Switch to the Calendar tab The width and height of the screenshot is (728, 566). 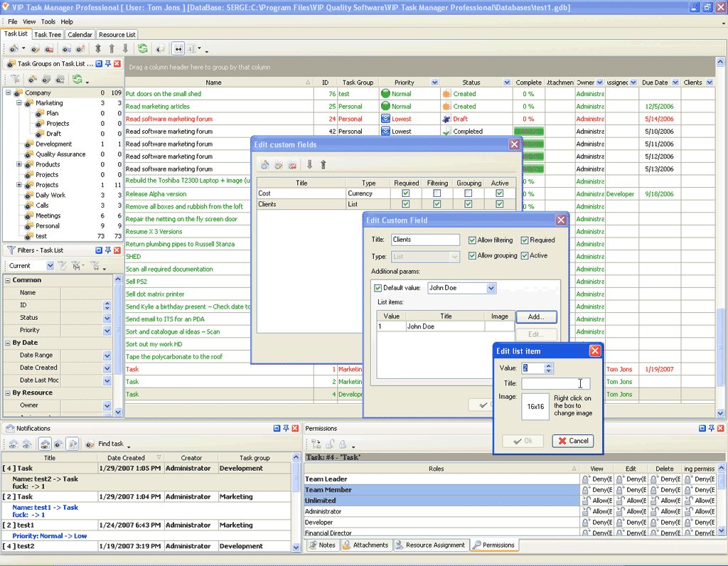point(80,34)
